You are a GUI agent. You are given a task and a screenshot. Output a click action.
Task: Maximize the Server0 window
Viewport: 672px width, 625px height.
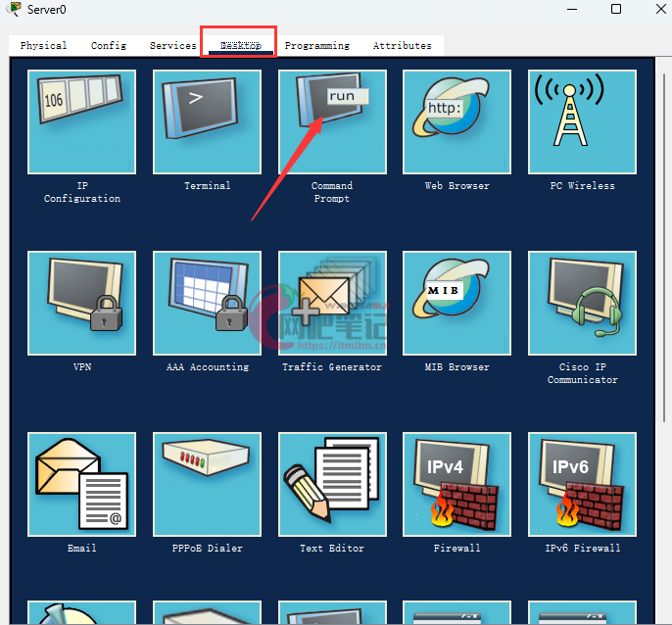pos(616,9)
